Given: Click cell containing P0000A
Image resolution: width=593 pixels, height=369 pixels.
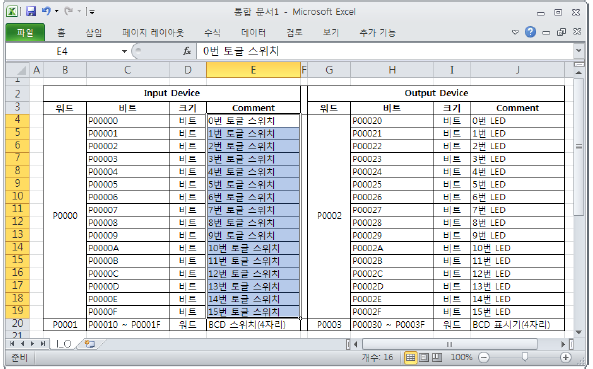Looking at the screenshot, I should [x=128, y=248].
